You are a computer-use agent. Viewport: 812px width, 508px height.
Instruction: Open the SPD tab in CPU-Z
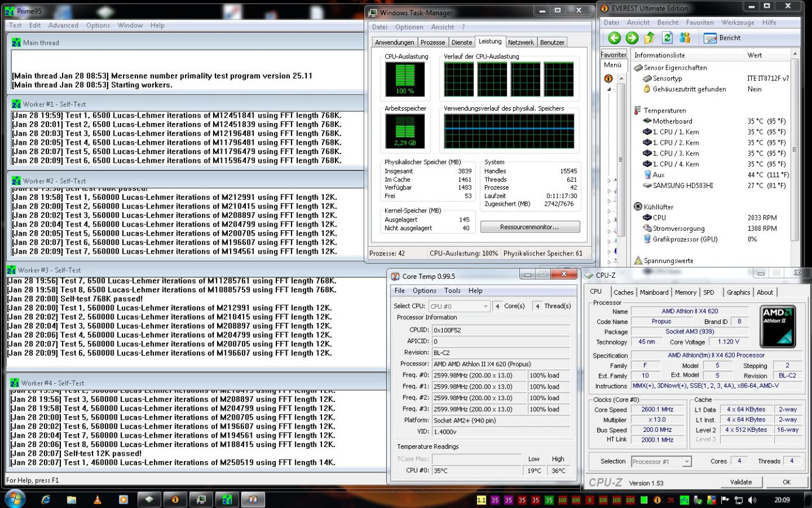pyautogui.click(x=708, y=292)
